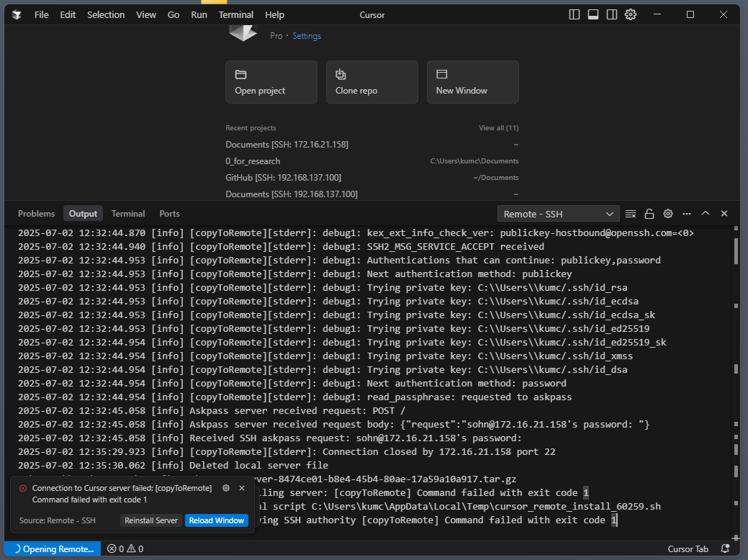Open the Go menu
748x560 pixels.
pyautogui.click(x=174, y=15)
